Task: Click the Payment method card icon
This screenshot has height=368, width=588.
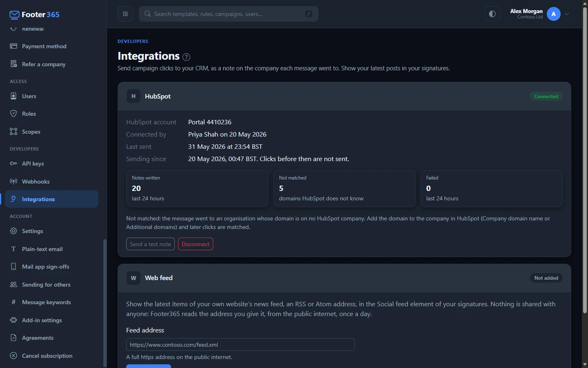Action: point(13,46)
